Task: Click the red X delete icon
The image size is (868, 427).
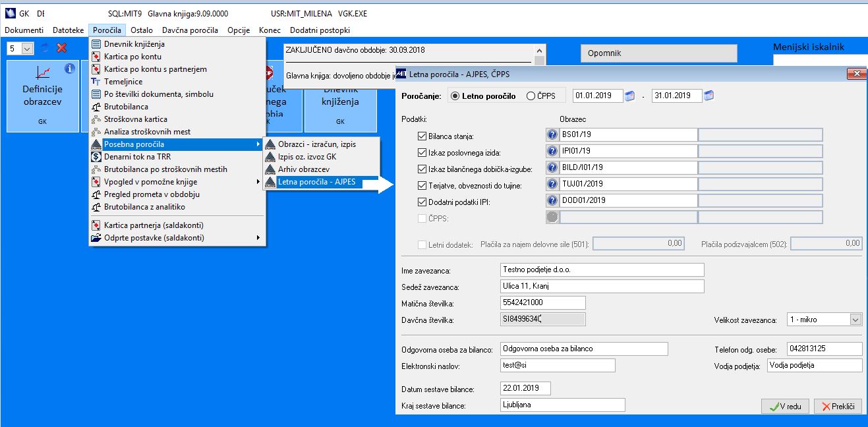Action: (x=62, y=48)
